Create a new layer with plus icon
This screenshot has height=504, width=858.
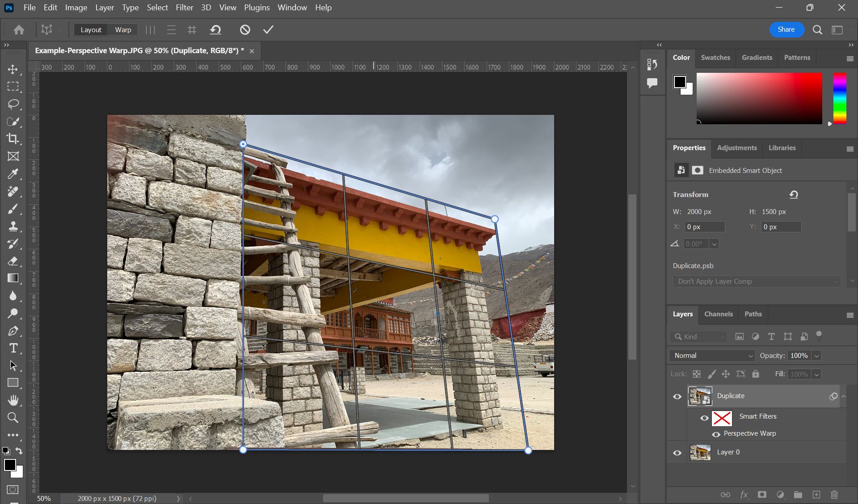(816, 495)
